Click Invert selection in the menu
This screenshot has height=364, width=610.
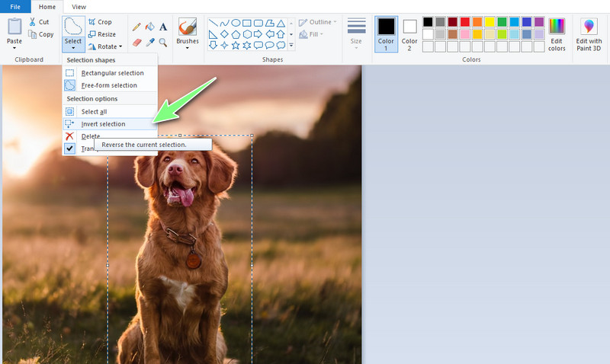(104, 123)
